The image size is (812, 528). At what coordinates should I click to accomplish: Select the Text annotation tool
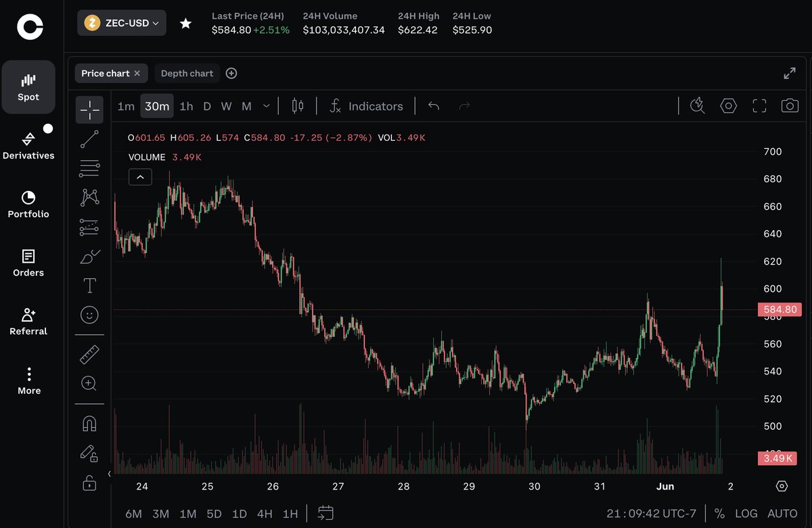pos(89,286)
